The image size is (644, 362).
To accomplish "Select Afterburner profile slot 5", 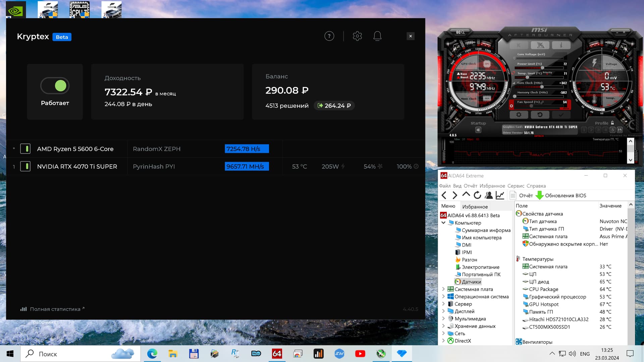I will click(612, 130).
